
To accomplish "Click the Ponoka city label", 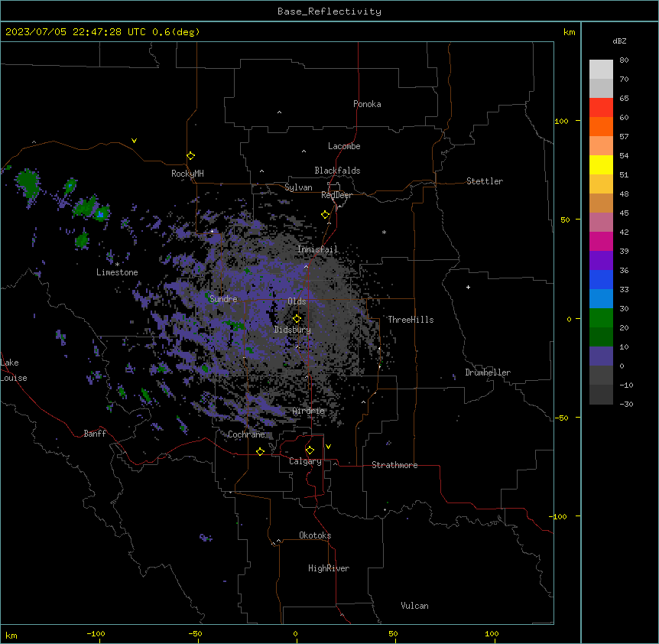I will click(x=367, y=104).
